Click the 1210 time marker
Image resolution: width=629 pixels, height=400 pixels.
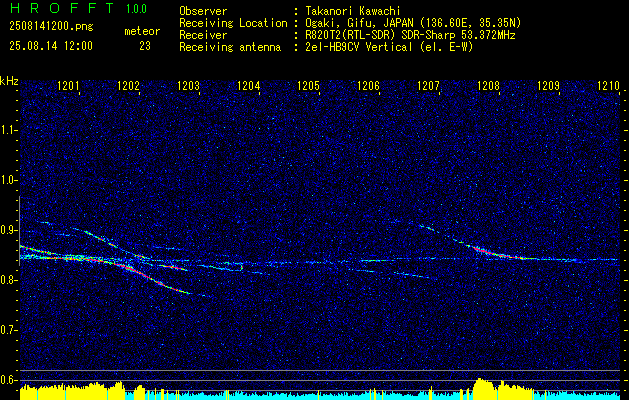coord(609,85)
